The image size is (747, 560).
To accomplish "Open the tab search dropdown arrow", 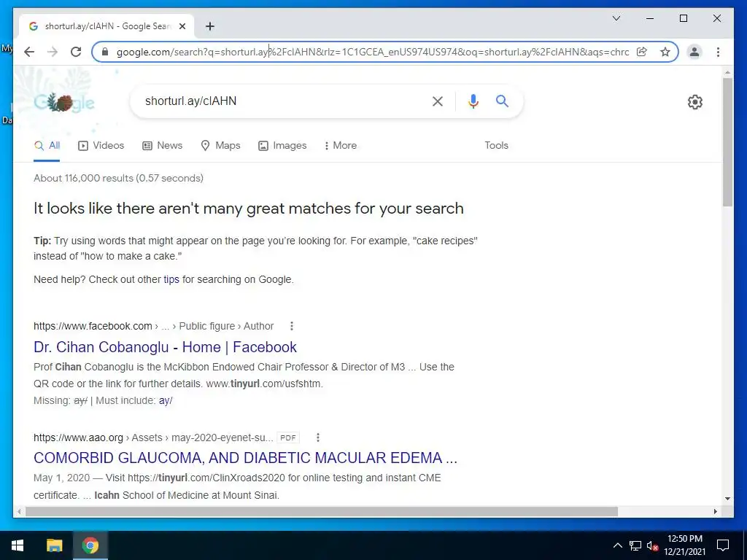I will (x=616, y=18).
